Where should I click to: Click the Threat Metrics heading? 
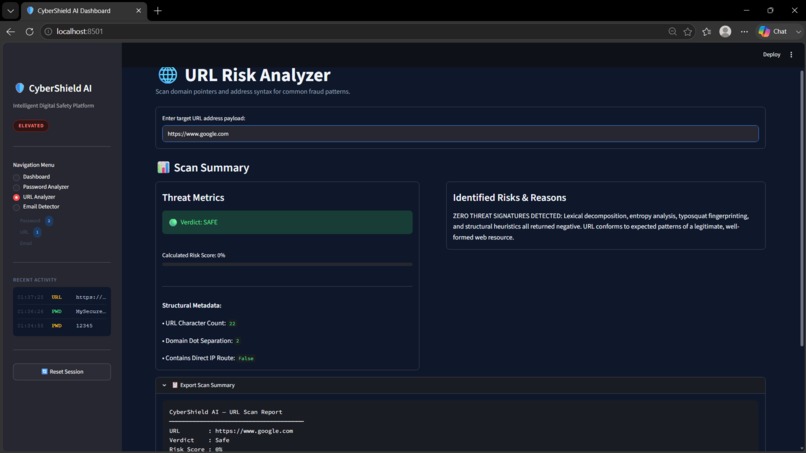(x=193, y=197)
